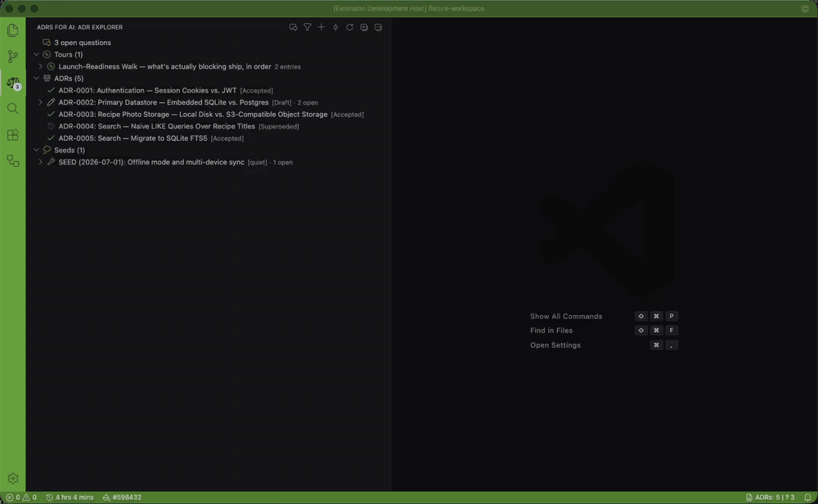The image size is (818, 504).
Task: Open errors and warnings in status bar
Action: click(x=21, y=497)
